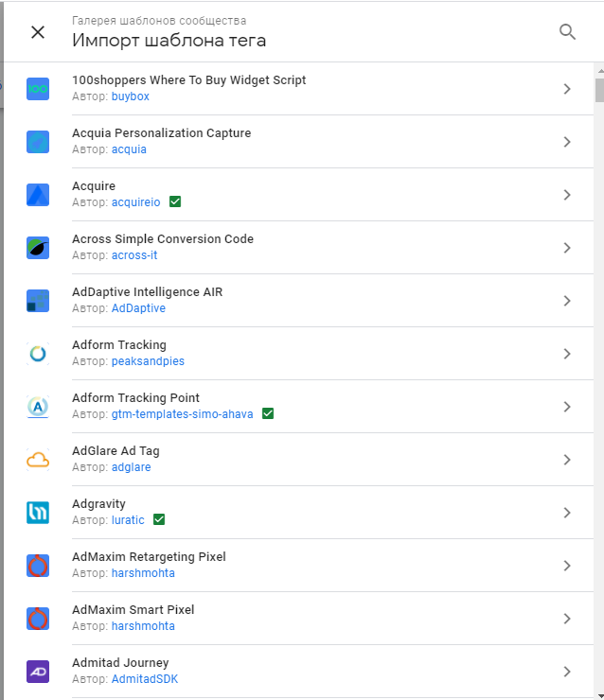Click the Acquire template logo icon
604x700 pixels.
click(38, 195)
